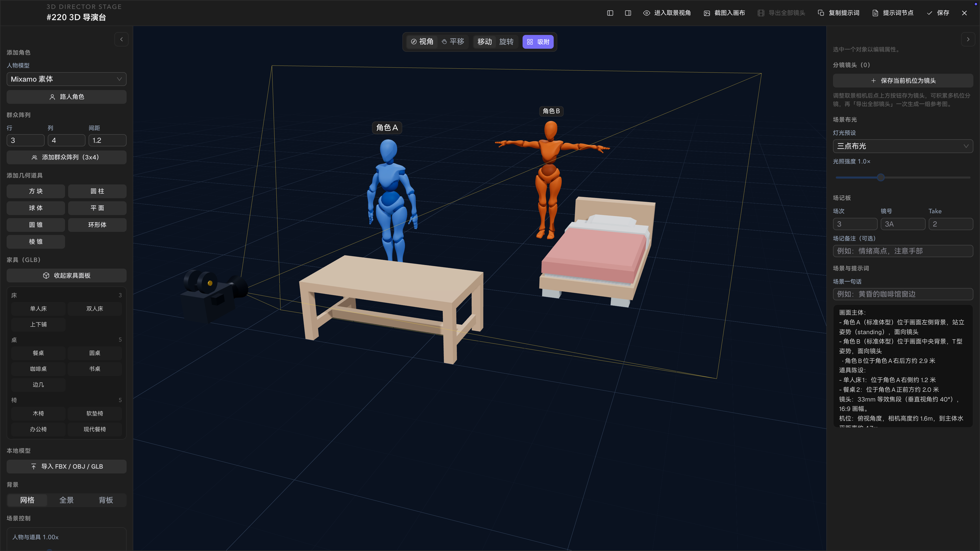Image resolution: width=980 pixels, height=551 pixels.
Task: Toggle the 吸附 snapping button
Action: [537, 41]
